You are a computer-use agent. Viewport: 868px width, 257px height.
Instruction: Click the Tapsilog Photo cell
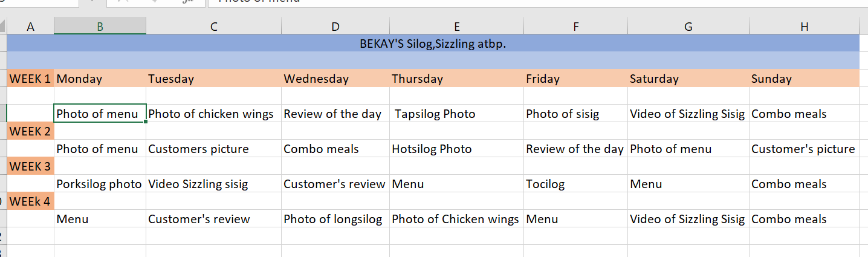456,114
